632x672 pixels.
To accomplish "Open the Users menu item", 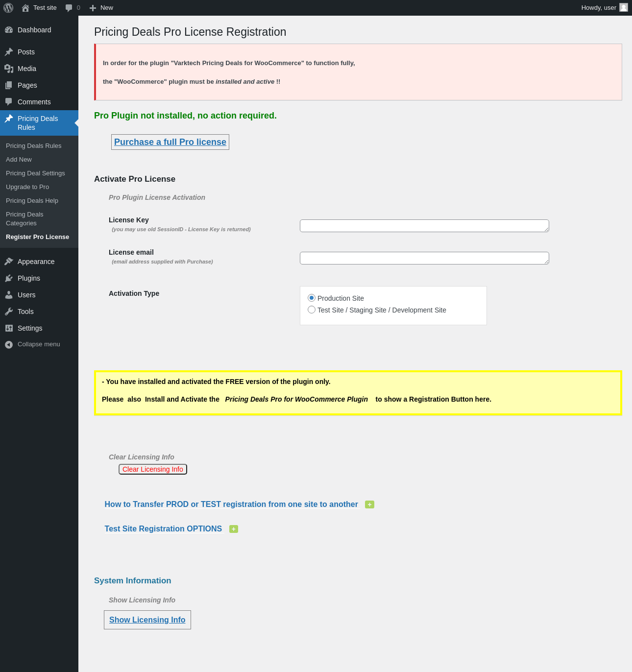I will point(26,295).
